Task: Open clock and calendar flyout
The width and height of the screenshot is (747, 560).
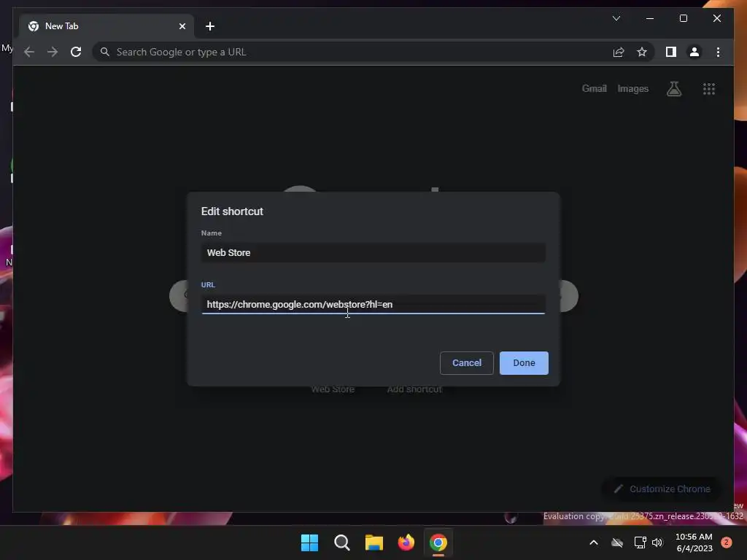Action: (694, 542)
